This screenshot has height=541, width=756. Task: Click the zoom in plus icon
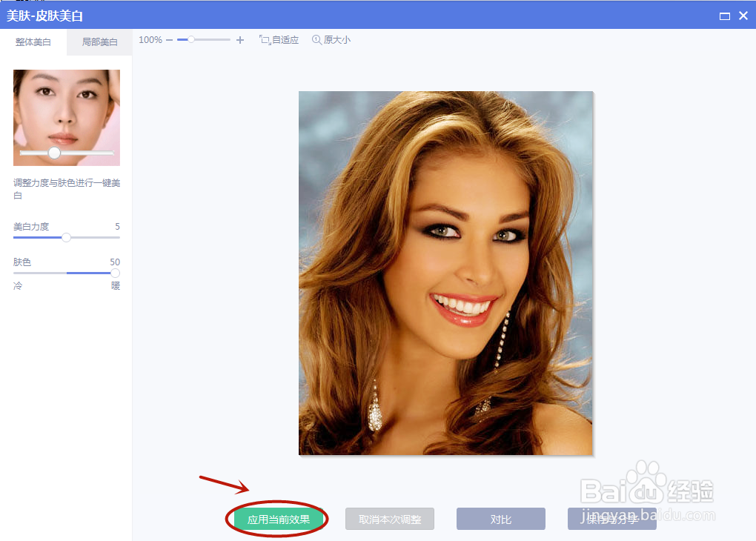coord(240,40)
